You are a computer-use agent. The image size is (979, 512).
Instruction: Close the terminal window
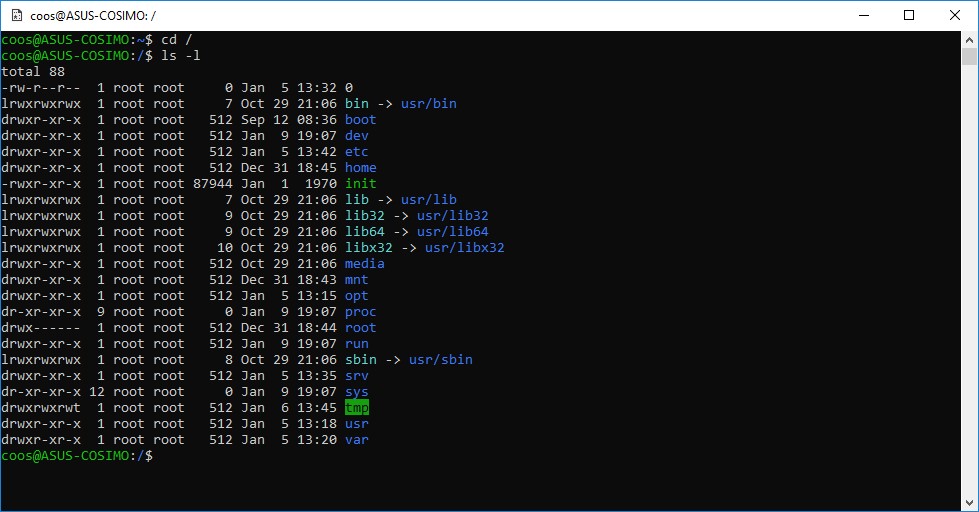point(955,15)
